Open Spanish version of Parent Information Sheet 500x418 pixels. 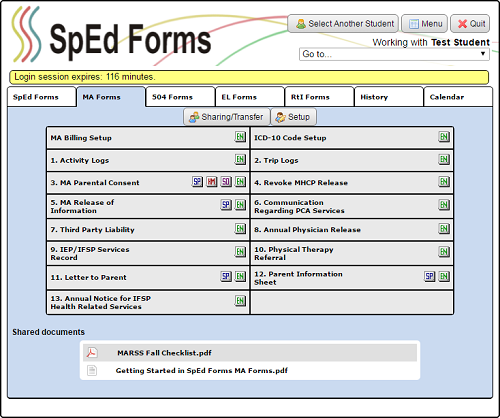coord(429,276)
